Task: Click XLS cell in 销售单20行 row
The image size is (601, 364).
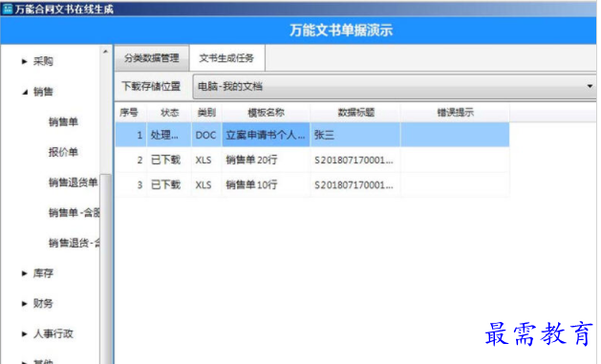Action: [206, 160]
